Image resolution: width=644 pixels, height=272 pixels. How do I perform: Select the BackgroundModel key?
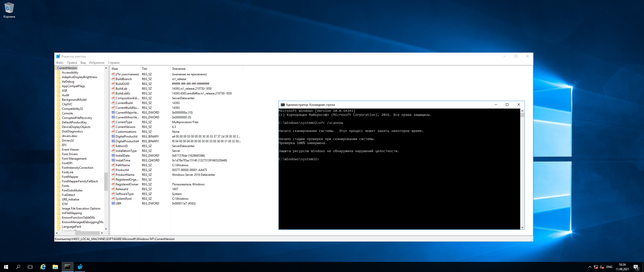click(74, 100)
